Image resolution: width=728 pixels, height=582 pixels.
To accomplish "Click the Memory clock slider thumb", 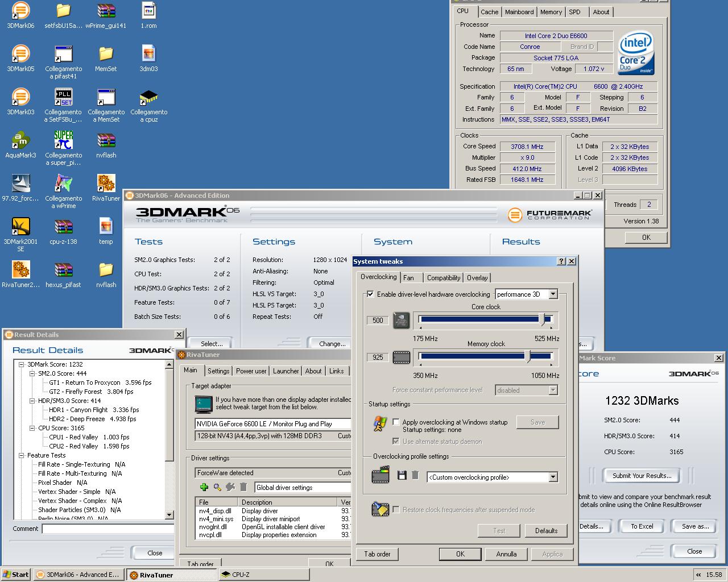I will (528, 357).
